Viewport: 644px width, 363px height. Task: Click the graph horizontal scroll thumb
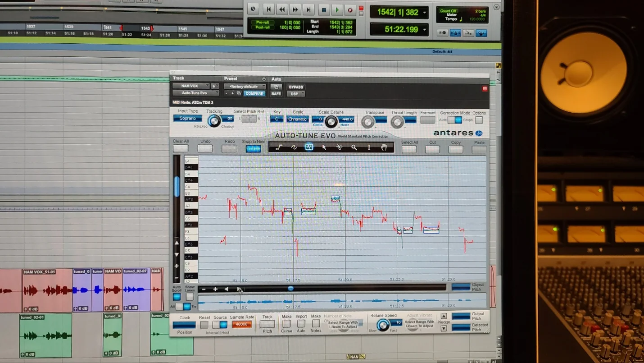(290, 288)
